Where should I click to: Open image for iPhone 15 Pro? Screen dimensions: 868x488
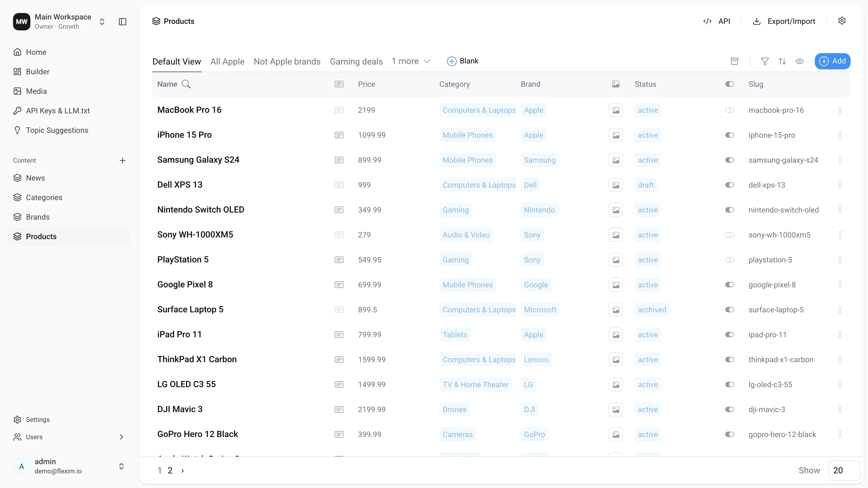(x=616, y=135)
